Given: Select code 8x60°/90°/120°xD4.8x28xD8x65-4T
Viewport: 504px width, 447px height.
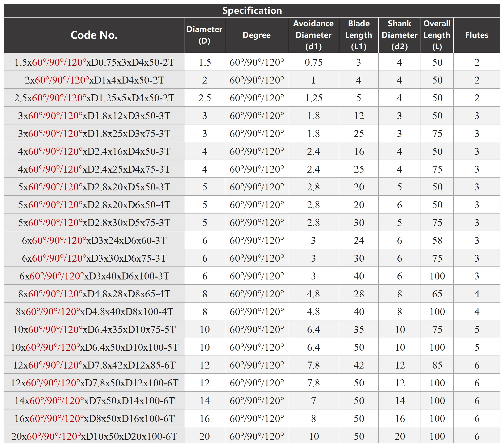Looking at the screenshot, I should pos(94,294).
